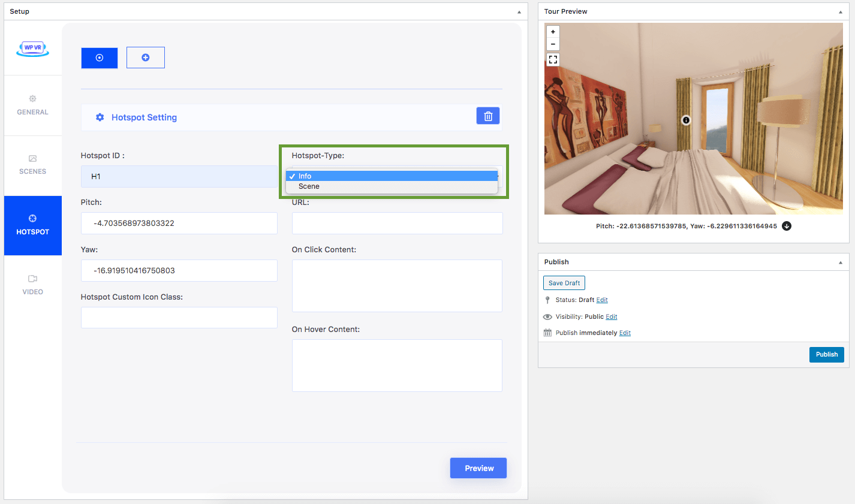Apply preview pitch and yaw with the arrow icon
The image size is (855, 504).
787,226
